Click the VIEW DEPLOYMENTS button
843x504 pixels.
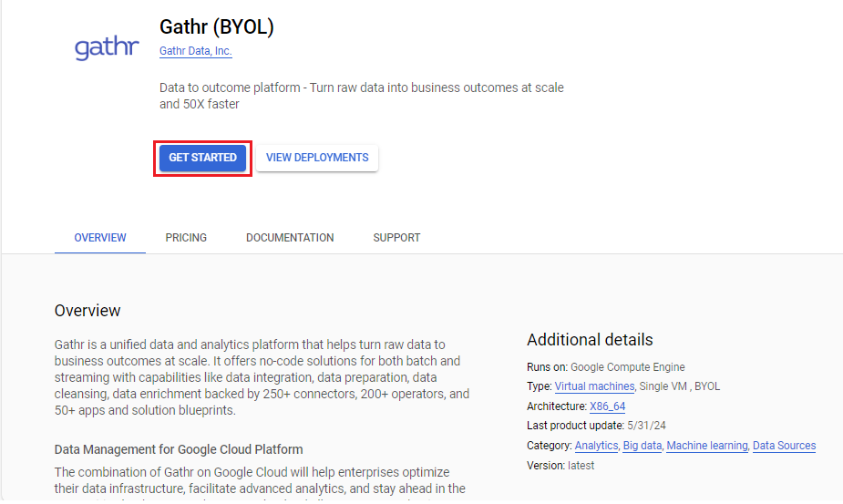(x=317, y=158)
